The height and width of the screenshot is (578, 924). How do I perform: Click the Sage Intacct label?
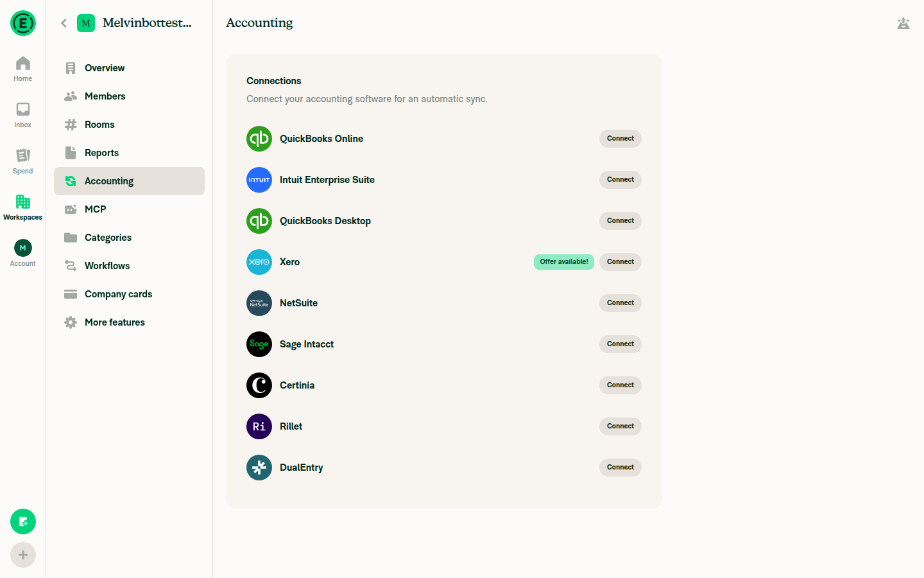(x=307, y=344)
